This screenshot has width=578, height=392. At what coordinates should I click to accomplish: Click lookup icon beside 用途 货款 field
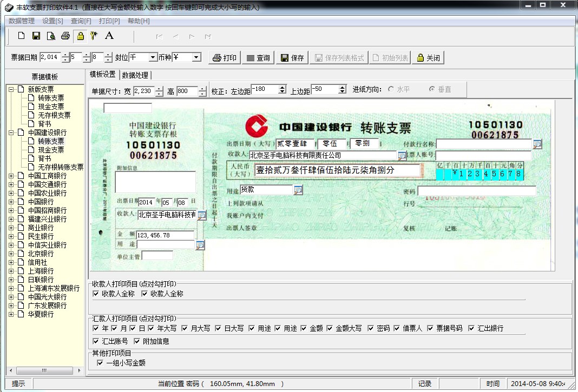pos(298,190)
